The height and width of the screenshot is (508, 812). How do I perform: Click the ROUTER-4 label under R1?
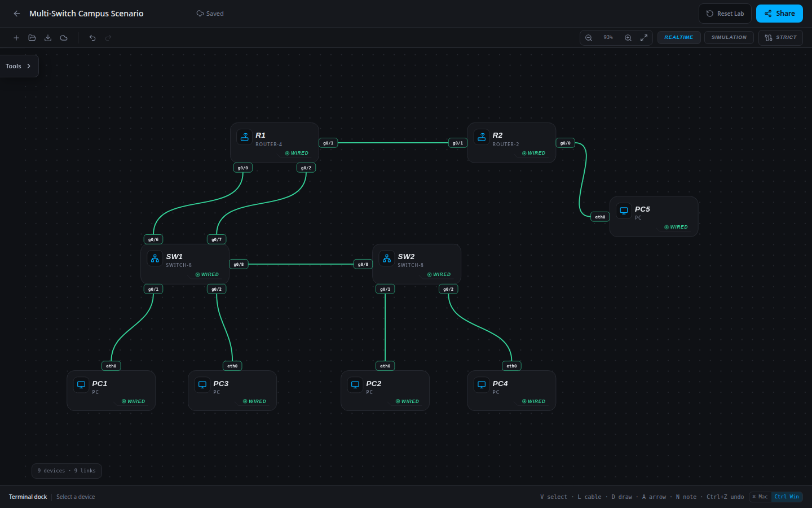269,144
